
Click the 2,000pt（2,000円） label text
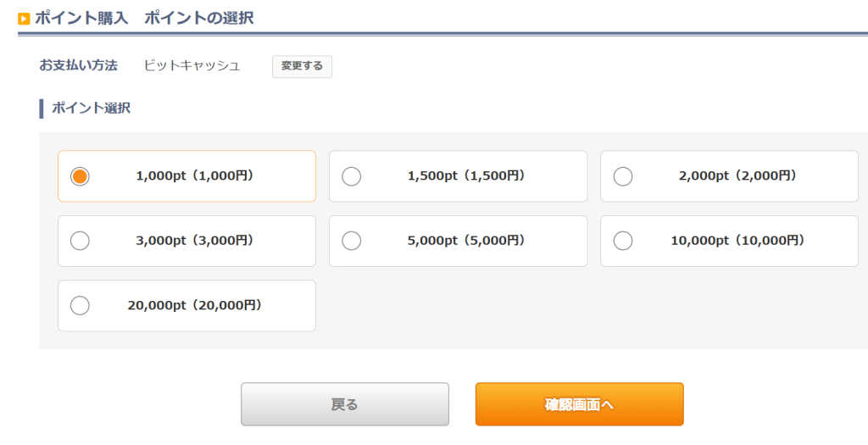tap(737, 176)
